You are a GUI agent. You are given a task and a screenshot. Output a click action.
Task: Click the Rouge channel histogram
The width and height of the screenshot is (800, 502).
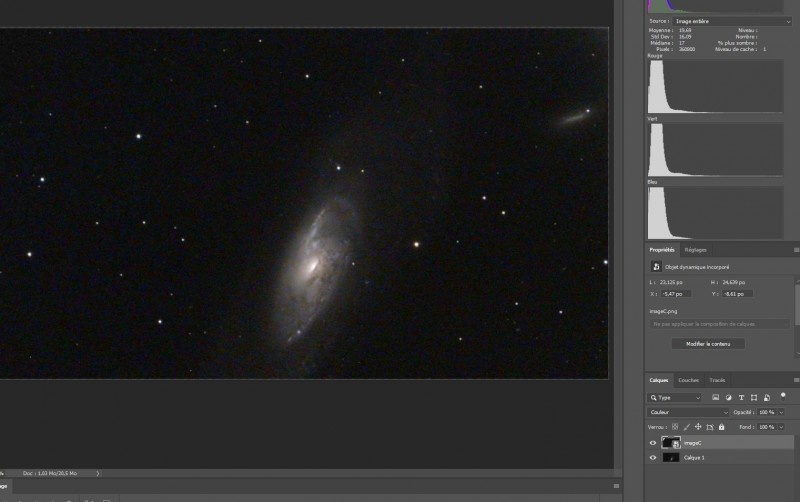click(x=715, y=86)
